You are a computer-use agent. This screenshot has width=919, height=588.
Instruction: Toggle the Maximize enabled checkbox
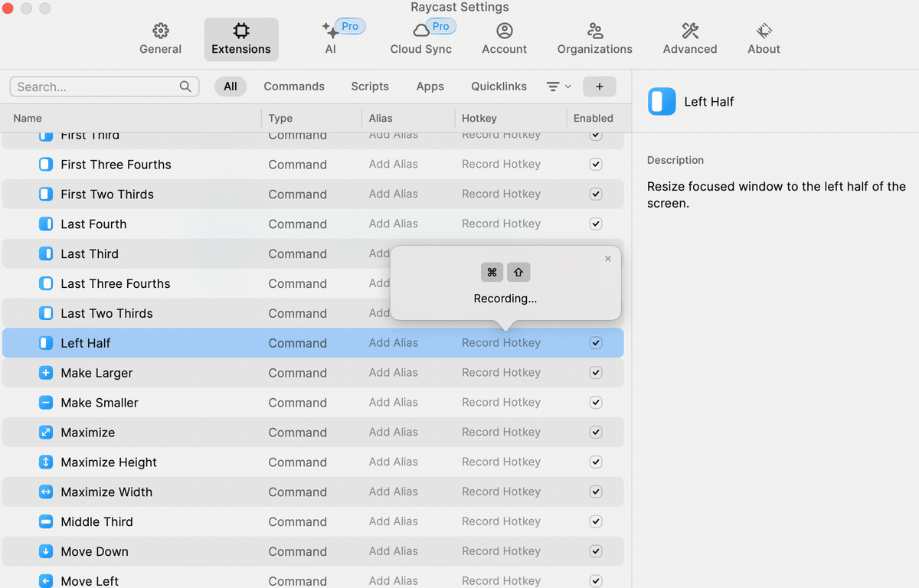pos(596,433)
